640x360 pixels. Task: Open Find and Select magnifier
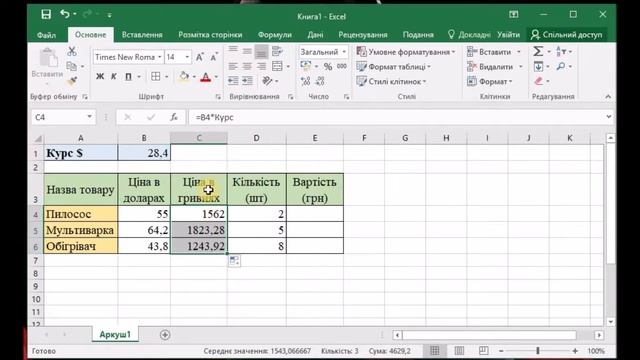[x=561, y=66]
